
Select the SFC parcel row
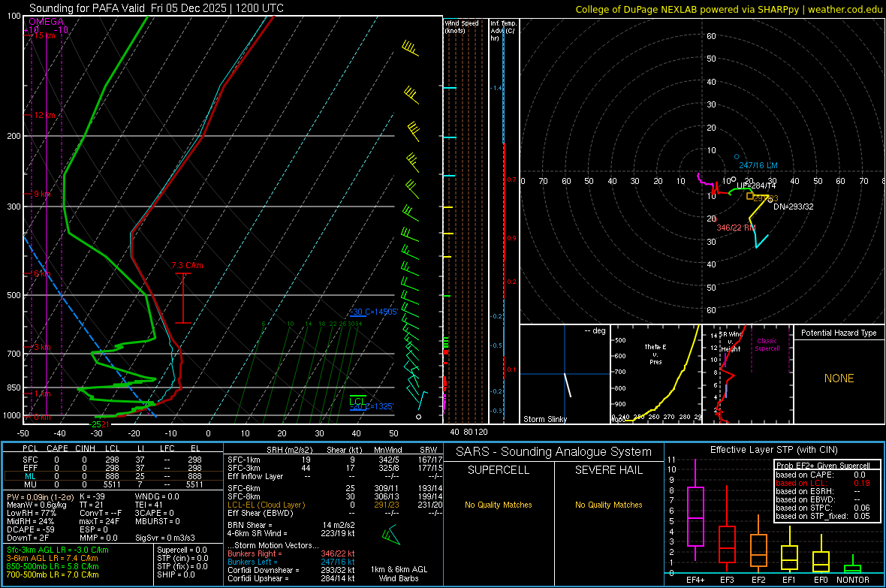pos(113,460)
